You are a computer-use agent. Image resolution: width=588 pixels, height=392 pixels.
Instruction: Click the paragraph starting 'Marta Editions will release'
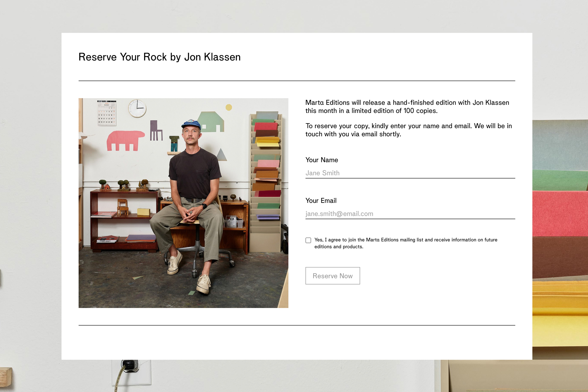(x=407, y=107)
